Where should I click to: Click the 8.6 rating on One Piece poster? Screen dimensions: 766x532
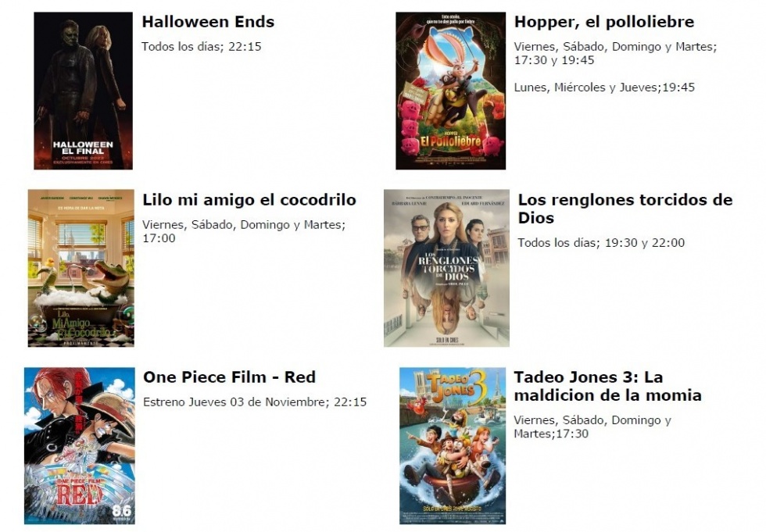tap(122, 511)
